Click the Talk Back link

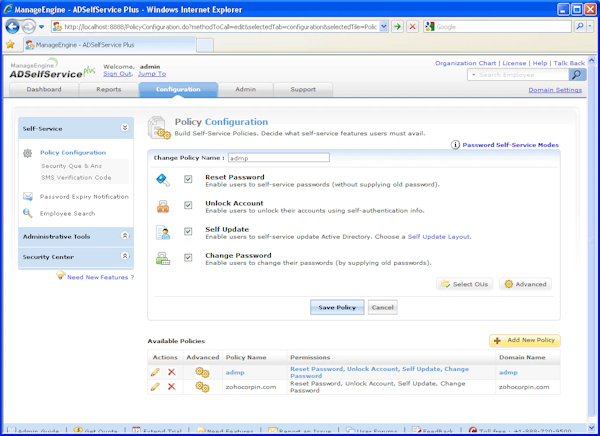click(x=569, y=63)
